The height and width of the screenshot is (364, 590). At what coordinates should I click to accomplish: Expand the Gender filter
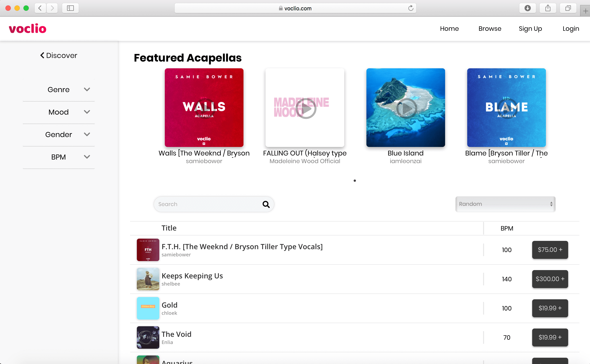pos(59,134)
